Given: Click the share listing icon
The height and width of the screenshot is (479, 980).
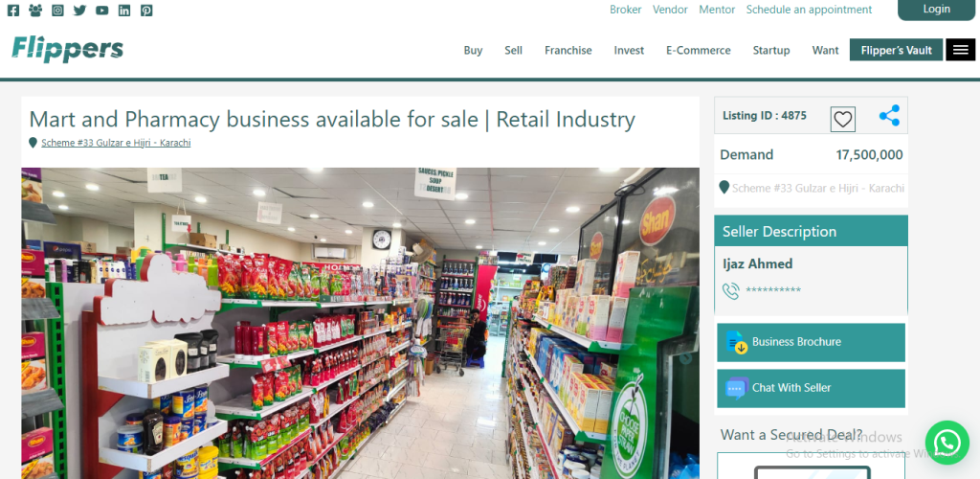Looking at the screenshot, I should click(x=889, y=116).
